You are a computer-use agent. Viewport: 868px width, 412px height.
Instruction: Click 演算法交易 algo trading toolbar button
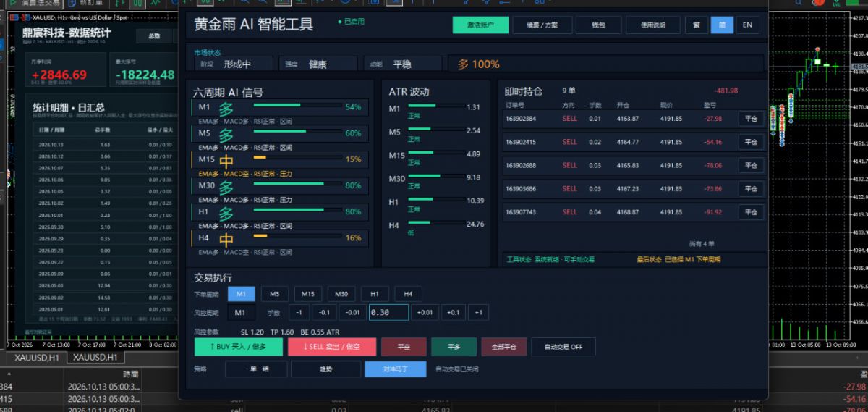(x=35, y=4)
